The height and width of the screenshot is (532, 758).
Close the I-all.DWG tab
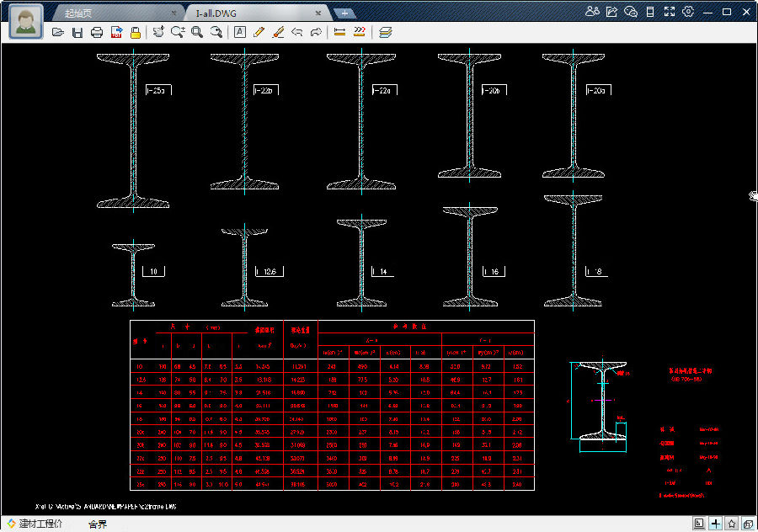click(318, 13)
